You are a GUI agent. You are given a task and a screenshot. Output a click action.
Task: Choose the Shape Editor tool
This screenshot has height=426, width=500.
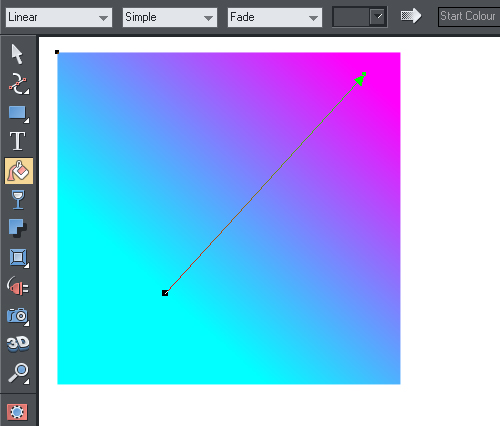point(18,83)
